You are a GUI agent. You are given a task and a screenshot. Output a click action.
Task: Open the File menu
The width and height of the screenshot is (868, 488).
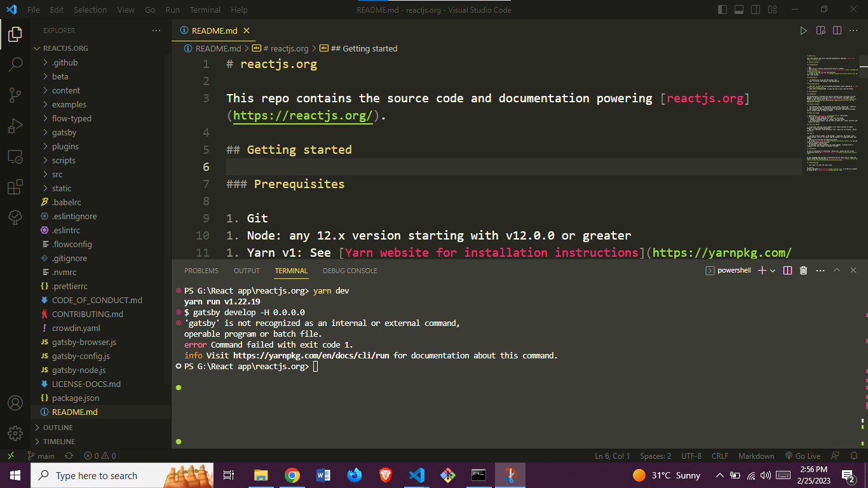click(34, 10)
